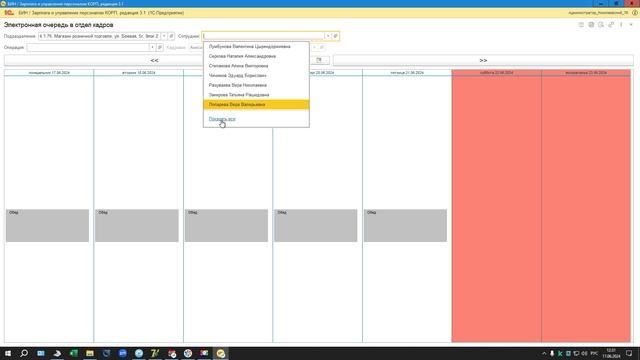Click the понедельник 17.06.2024 column header
Screen dimensions: 640x360
pos(49,73)
